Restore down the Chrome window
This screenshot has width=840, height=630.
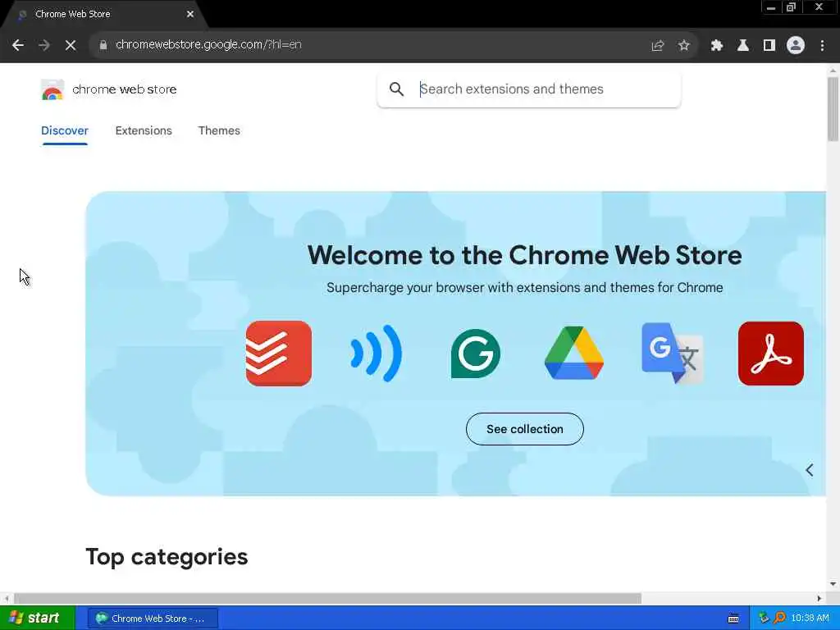[792, 7]
